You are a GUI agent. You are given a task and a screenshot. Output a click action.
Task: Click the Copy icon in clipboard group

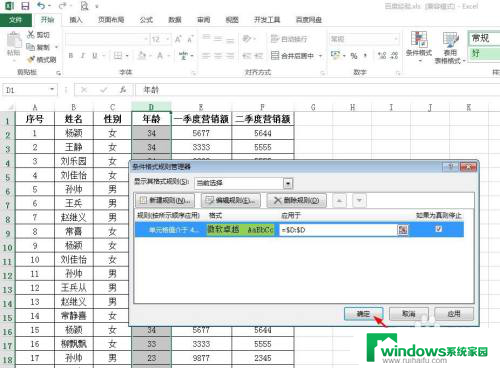[x=31, y=47]
